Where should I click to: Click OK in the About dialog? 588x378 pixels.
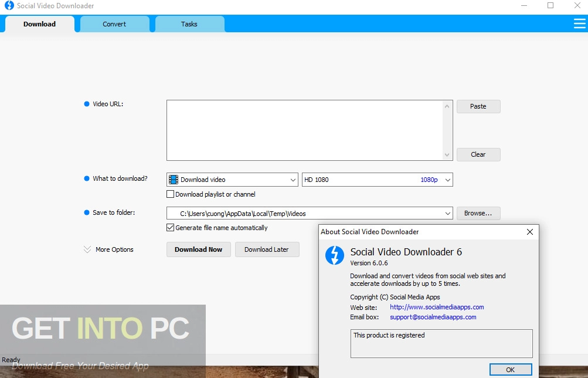point(511,370)
